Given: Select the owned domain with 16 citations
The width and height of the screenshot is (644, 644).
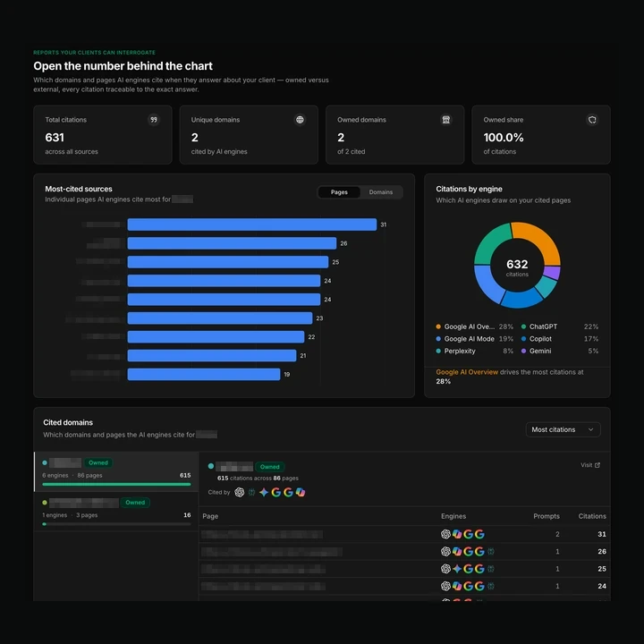Looking at the screenshot, I should (x=116, y=512).
